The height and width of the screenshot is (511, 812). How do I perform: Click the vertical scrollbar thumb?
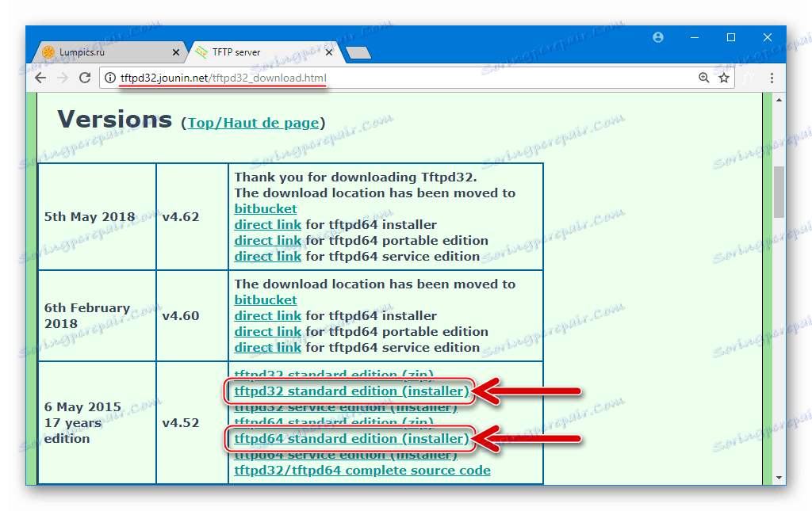(779, 192)
